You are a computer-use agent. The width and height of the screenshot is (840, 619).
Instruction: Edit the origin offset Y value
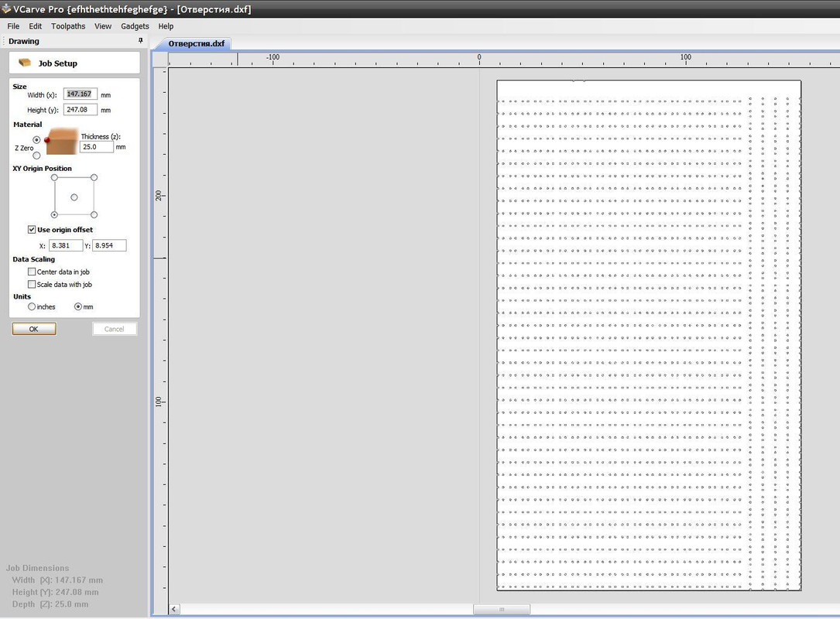[x=109, y=245]
